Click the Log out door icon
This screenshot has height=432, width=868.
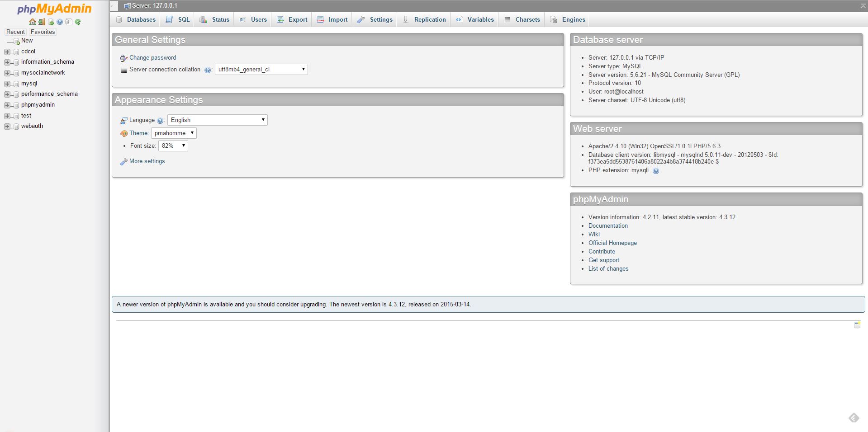pyautogui.click(x=42, y=22)
